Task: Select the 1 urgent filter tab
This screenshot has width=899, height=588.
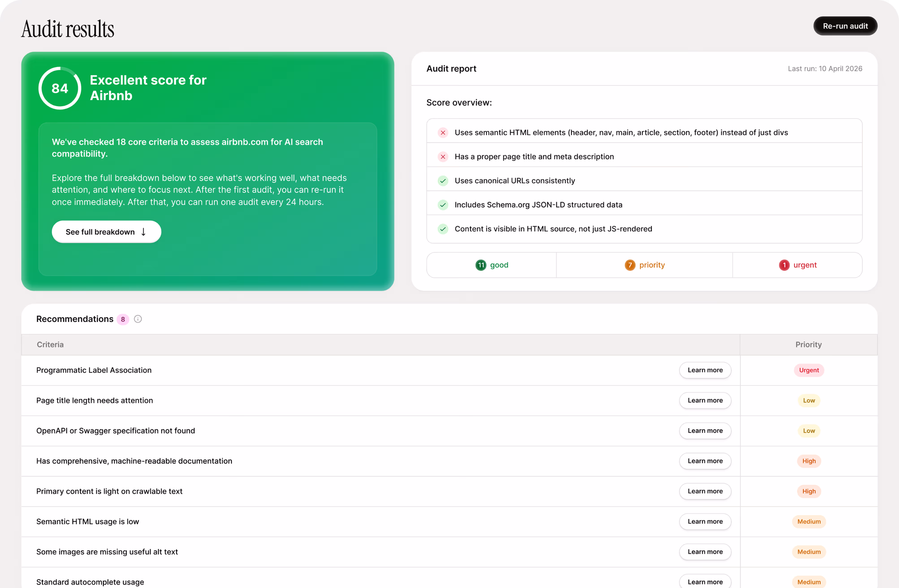Action: click(797, 265)
